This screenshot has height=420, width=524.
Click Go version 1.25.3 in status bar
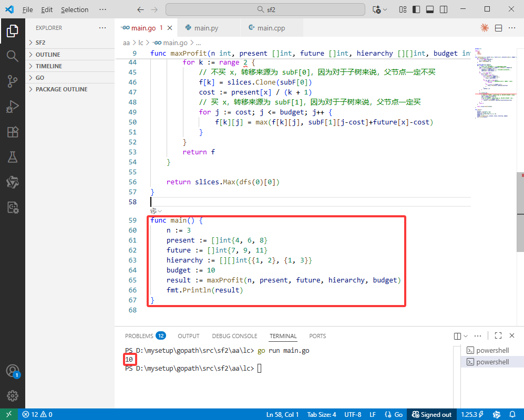click(x=472, y=414)
